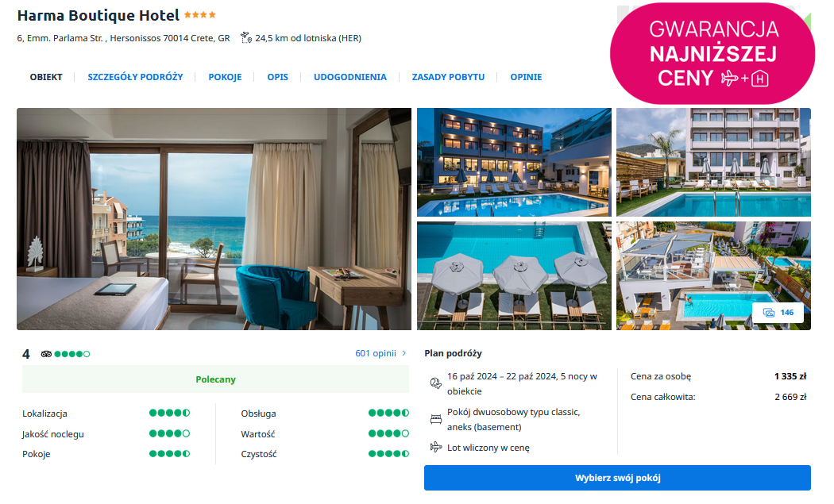The height and width of the screenshot is (504, 834).
Task: Go to the Udogodnienia tab
Action: point(350,77)
